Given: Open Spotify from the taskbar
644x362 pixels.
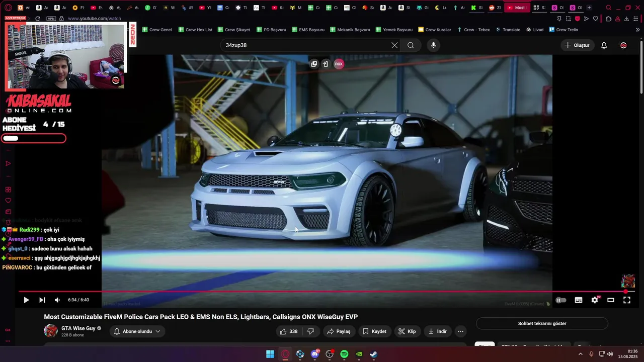Looking at the screenshot, I should 344,354.
